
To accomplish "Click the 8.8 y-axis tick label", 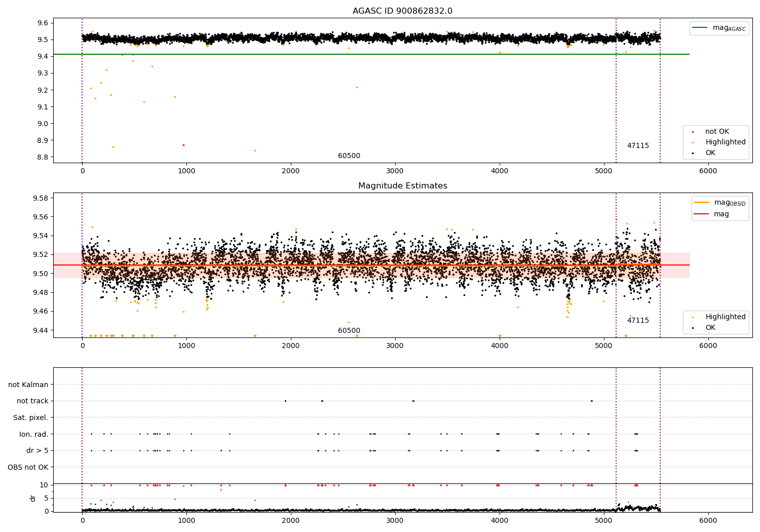I will (44, 157).
